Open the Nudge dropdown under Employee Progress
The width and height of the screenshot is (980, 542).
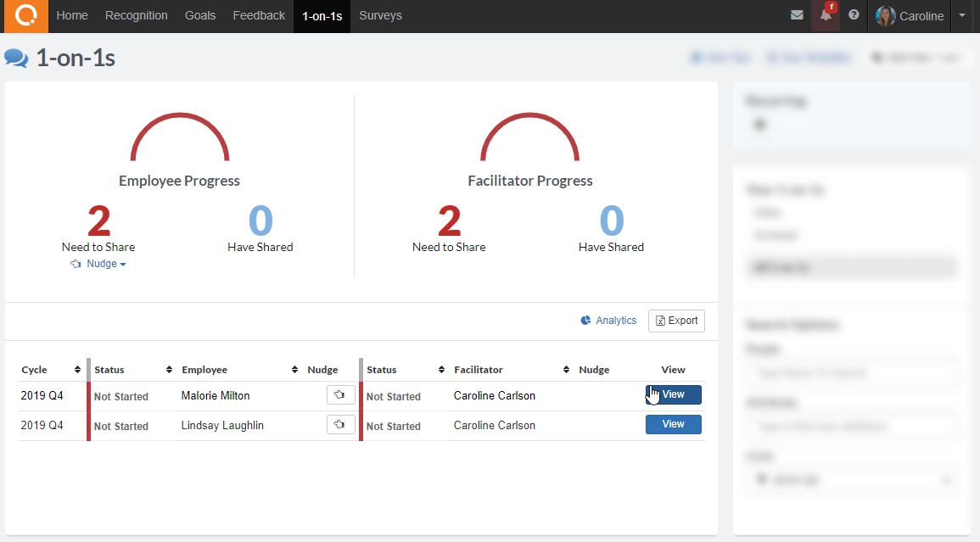pos(99,265)
